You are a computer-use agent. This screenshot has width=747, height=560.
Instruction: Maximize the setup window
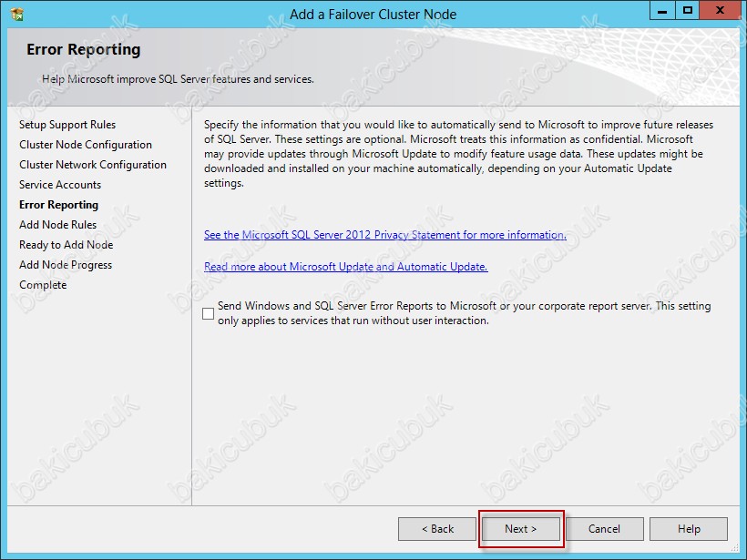click(x=688, y=11)
